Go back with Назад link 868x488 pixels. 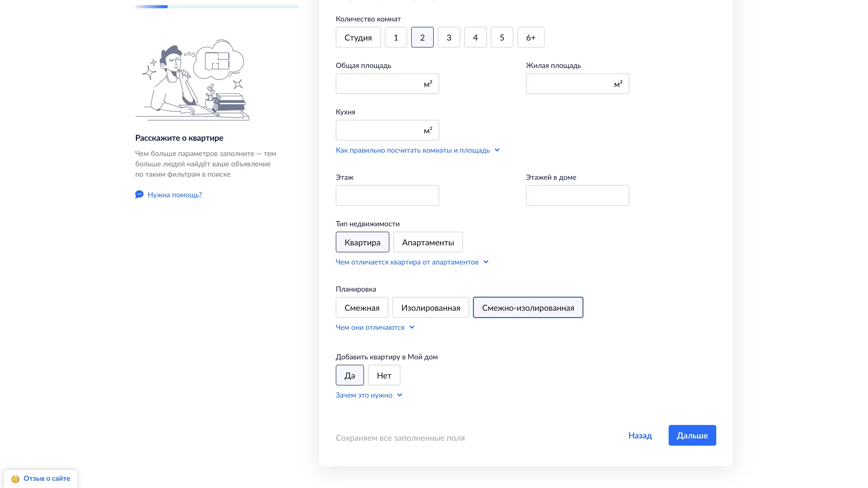[x=639, y=435]
